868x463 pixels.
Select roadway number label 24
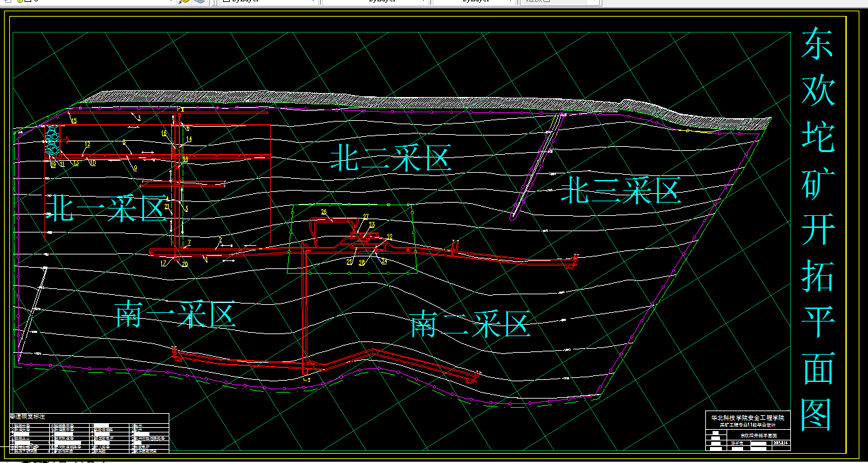point(384,261)
